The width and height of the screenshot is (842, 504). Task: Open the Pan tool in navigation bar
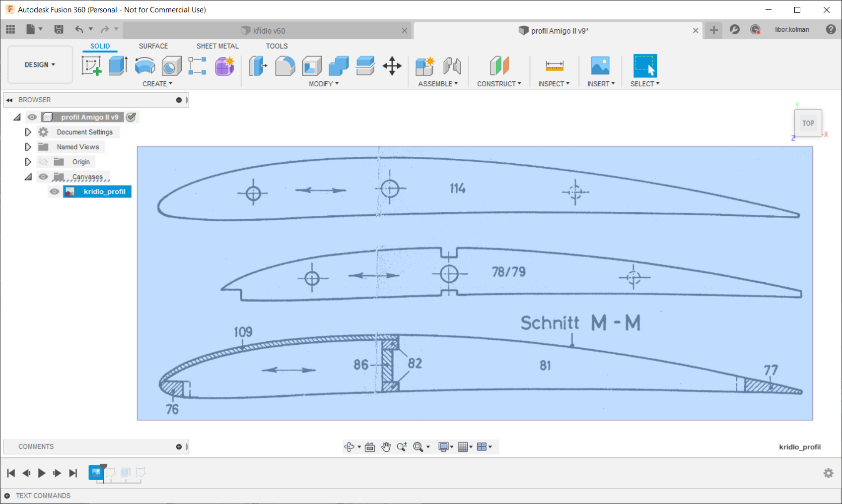pyautogui.click(x=386, y=447)
